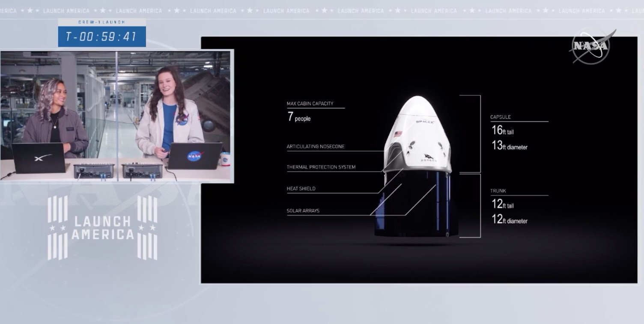
Task: Click the dark trunk section of spacecraft
Action: (416, 205)
